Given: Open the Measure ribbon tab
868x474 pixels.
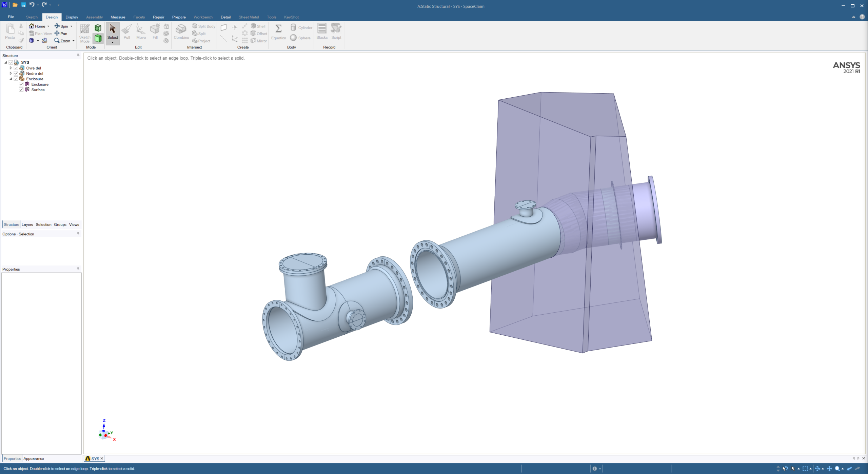Looking at the screenshot, I should pos(118,17).
